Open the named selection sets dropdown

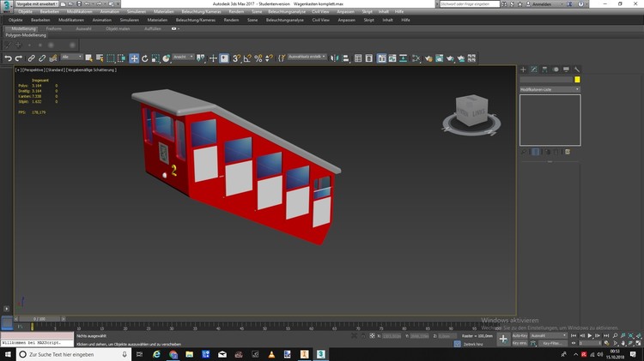click(x=307, y=57)
